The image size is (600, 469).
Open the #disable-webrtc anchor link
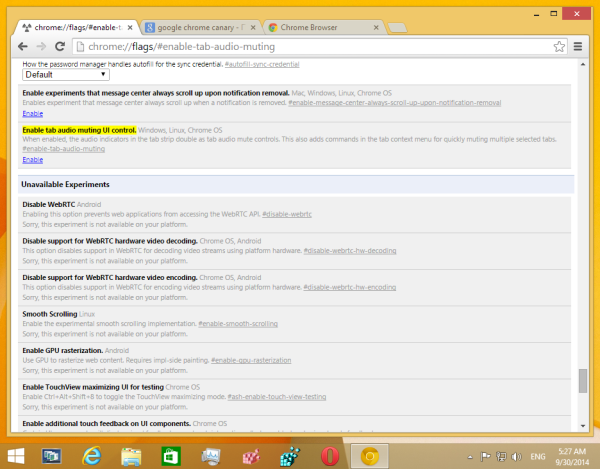(287, 214)
